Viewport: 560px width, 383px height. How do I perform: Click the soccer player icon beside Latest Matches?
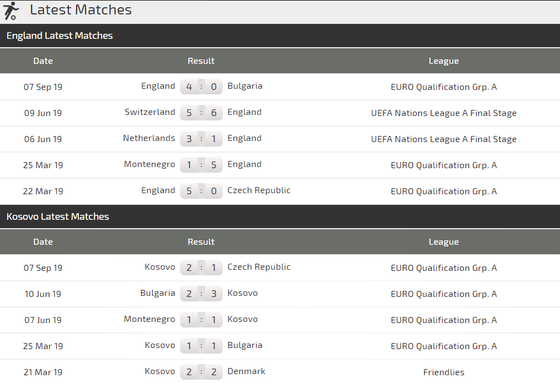point(10,11)
